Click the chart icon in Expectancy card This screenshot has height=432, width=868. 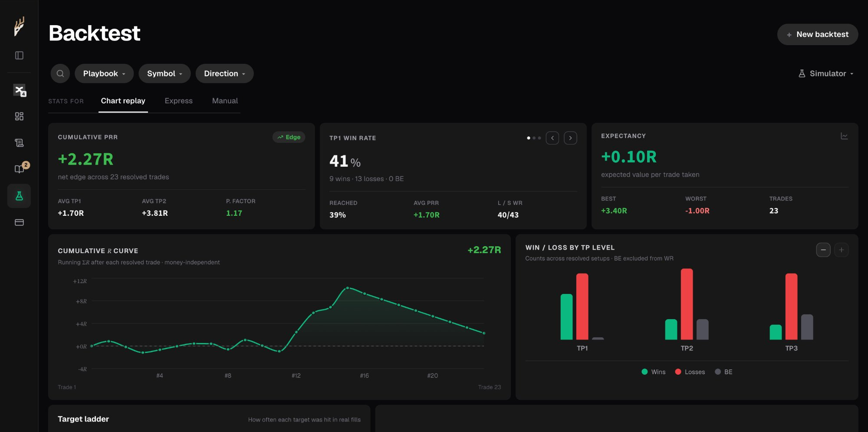844,136
